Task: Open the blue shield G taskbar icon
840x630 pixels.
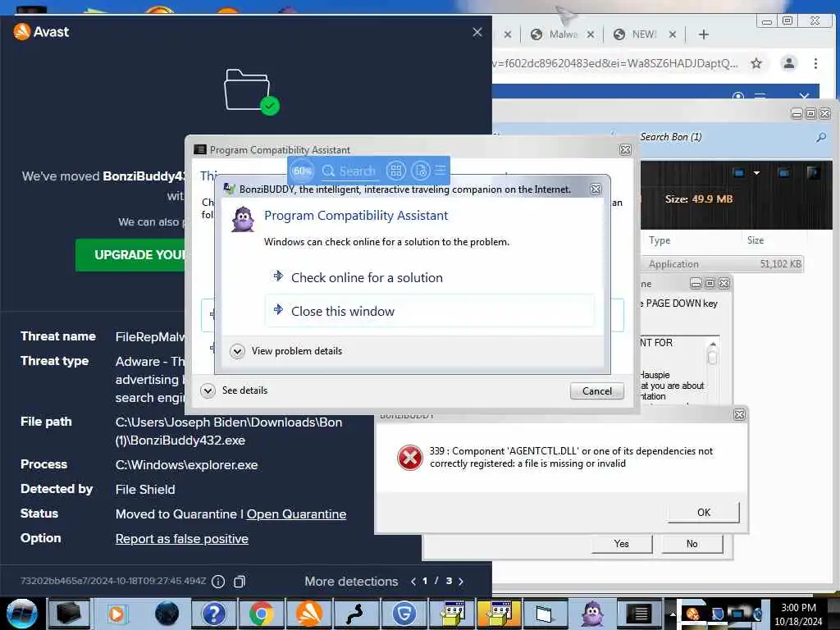Action: coord(404,614)
